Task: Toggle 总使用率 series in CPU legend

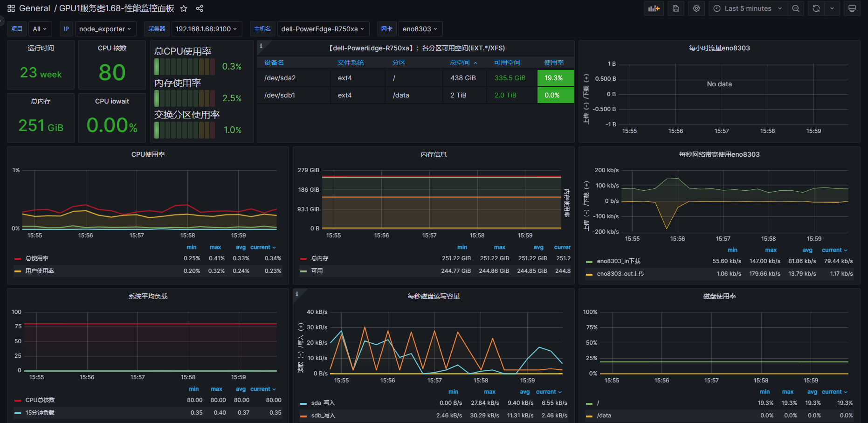Action: click(x=37, y=258)
